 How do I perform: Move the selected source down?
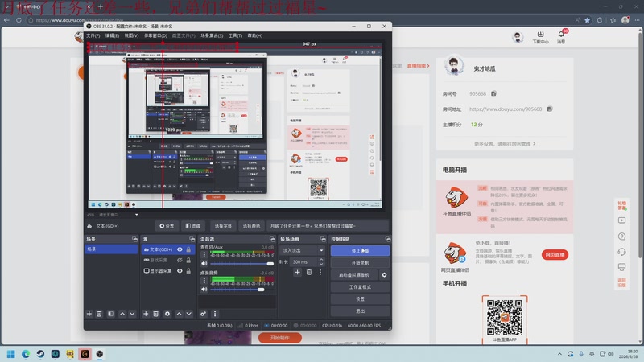[x=188, y=314]
